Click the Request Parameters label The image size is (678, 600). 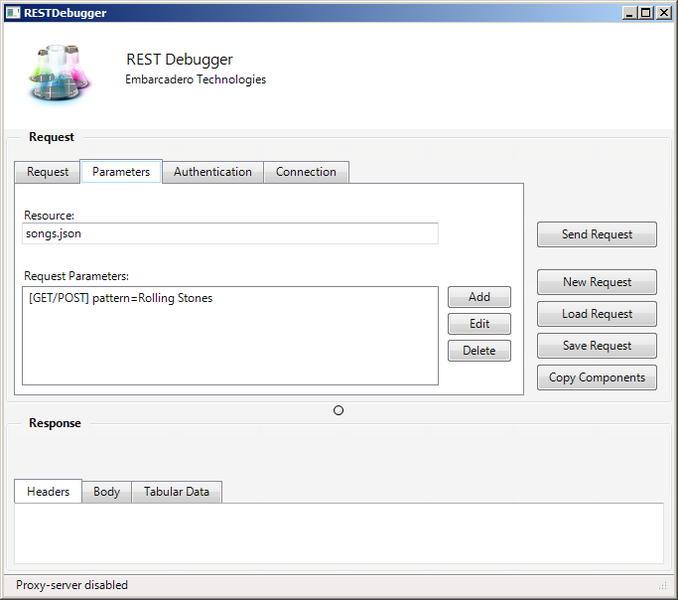tap(77, 276)
